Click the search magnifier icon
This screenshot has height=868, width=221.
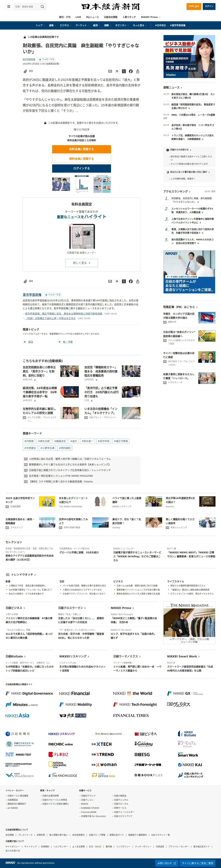(42, 6)
